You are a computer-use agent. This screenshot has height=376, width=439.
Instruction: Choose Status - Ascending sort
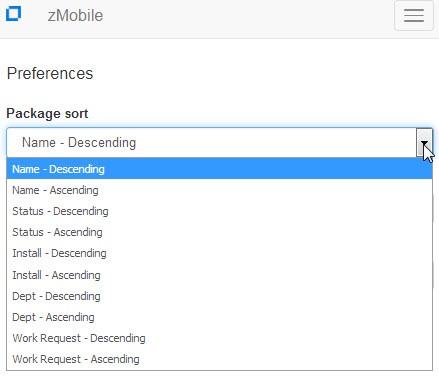coord(219,232)
